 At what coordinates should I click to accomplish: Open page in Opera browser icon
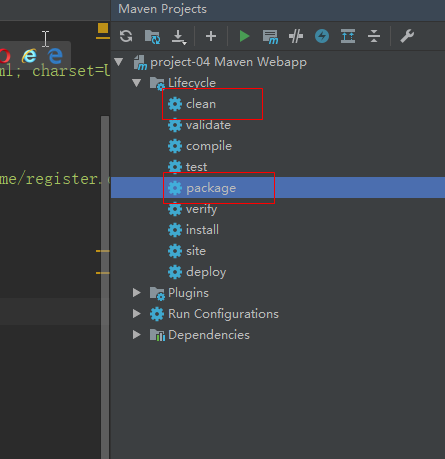(x=5, y=56)
